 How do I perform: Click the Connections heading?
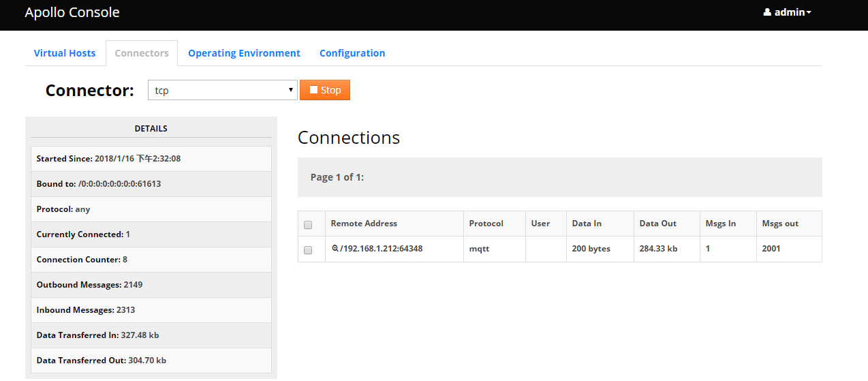(349, 138)
